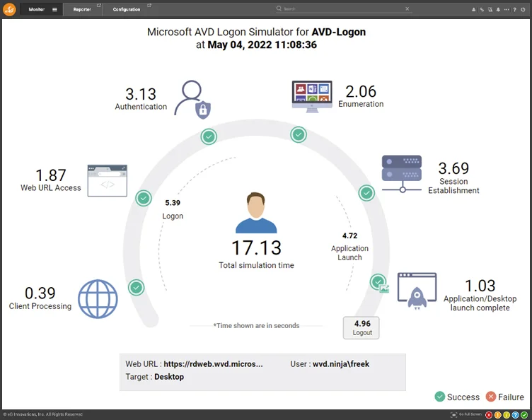Click the search magnifier icon
This screenshot has height=420, width=532.
pyautogui.click(x=279, y=8)
